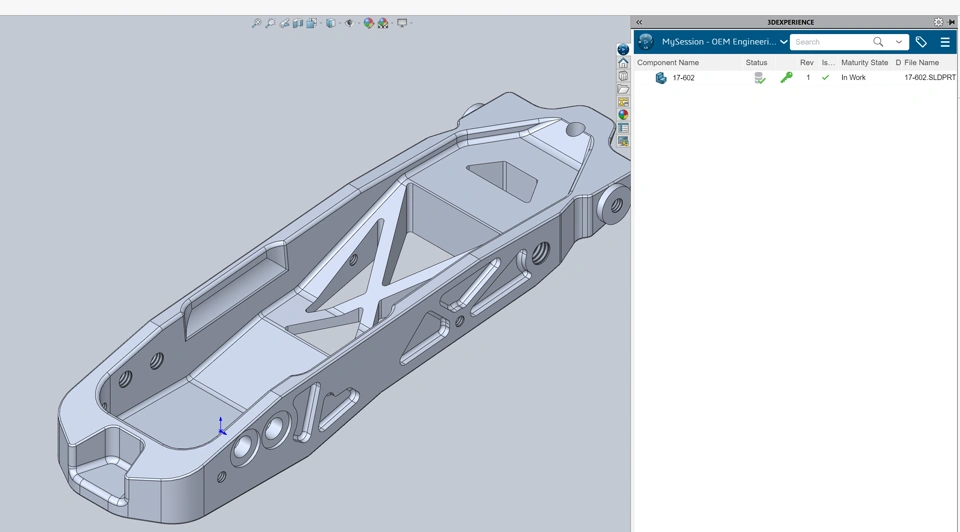This screenshot has width=960, height=532.
Task: Expand the MySession dropdown chevron
Action: pyautogui.click(x=783, y=42)
